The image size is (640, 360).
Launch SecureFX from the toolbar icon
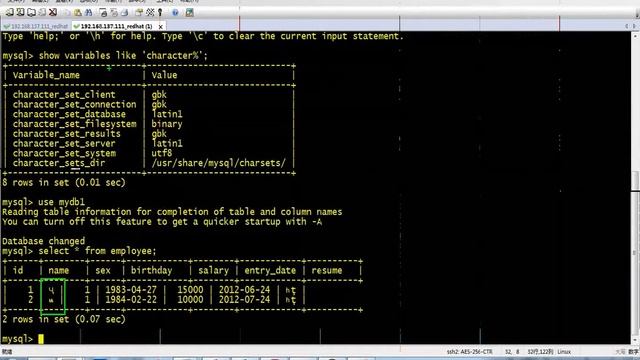coord(189,13)
